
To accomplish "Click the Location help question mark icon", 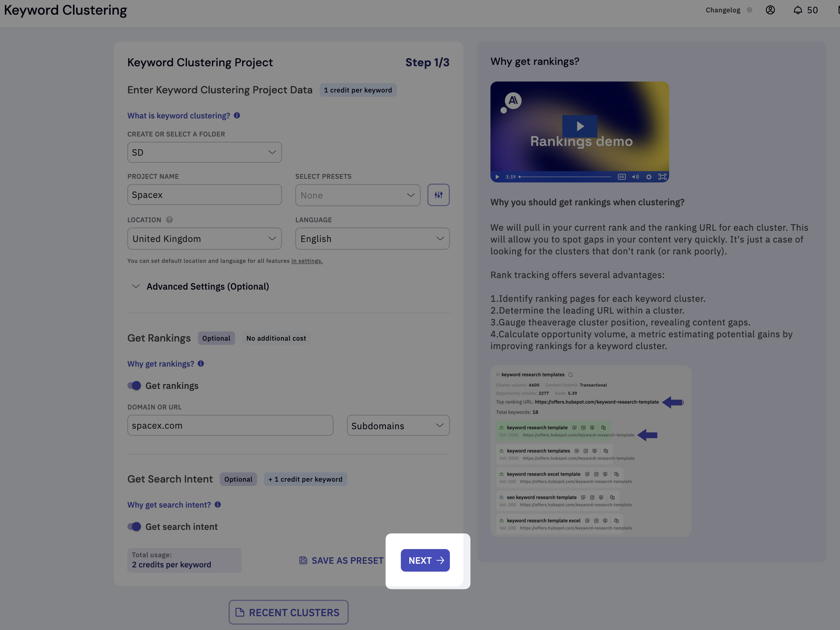I will [x=169, y=220].
